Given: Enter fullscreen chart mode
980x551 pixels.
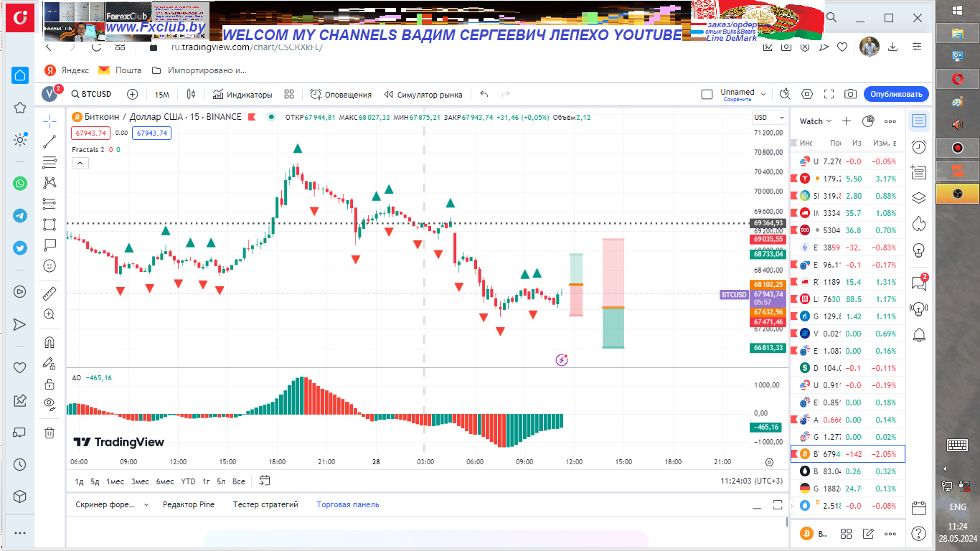Looking at the screenshot, I should (829, 94).
